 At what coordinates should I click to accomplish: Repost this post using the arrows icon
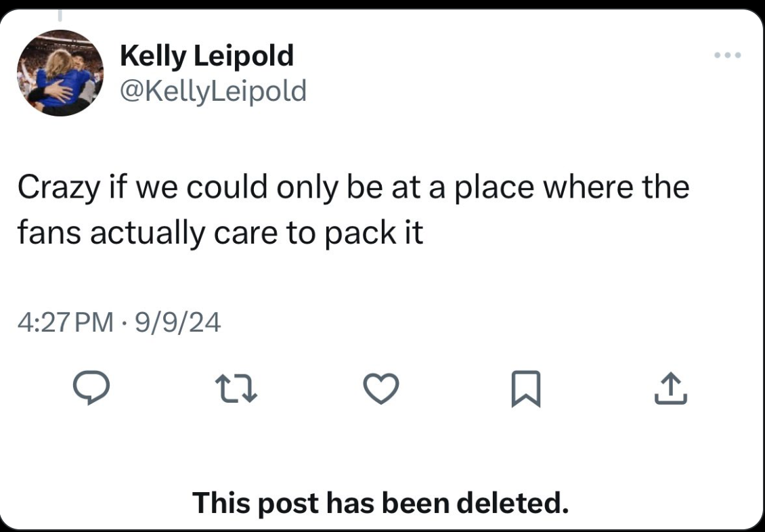coord(234,389)
